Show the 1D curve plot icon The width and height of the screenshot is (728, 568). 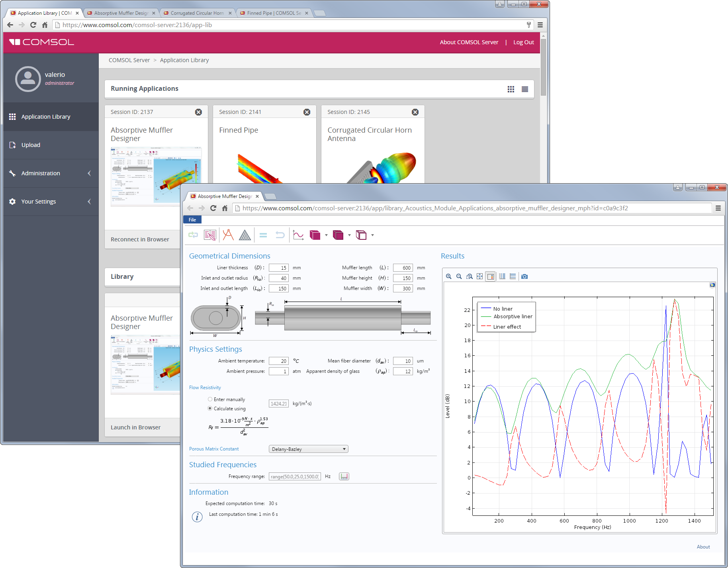(x=298, y=235)
